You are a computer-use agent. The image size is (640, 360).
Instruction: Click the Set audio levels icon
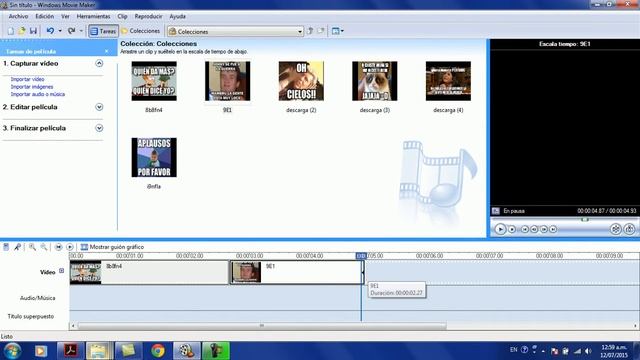[6, 247]
